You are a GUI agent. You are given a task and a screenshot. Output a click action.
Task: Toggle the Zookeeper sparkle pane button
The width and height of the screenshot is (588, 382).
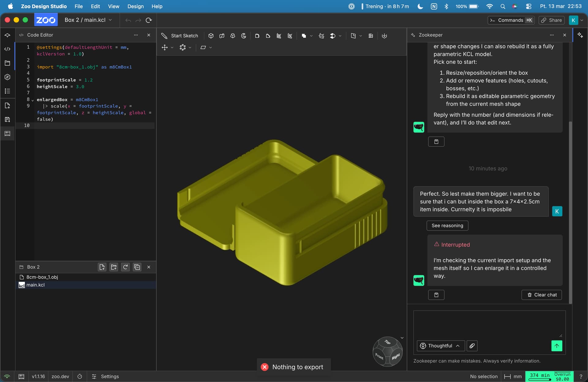[x=580, y=35]
